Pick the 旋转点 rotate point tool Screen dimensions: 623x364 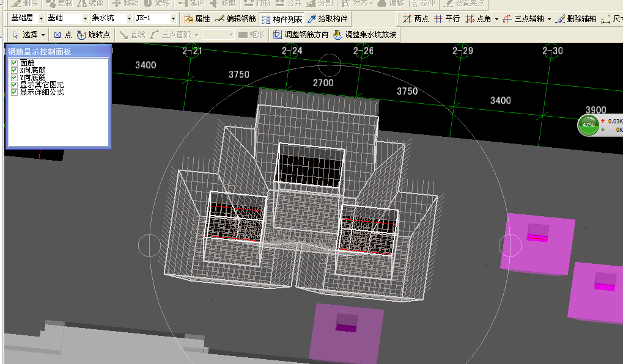click(94, 35)
